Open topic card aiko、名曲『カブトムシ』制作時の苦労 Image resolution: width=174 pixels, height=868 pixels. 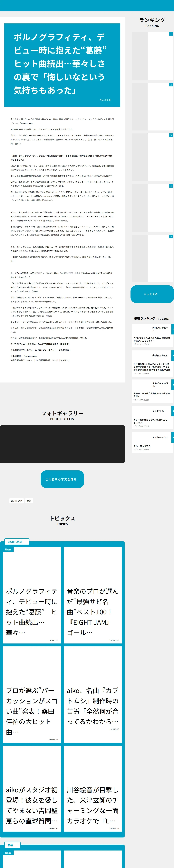(93, 694)
